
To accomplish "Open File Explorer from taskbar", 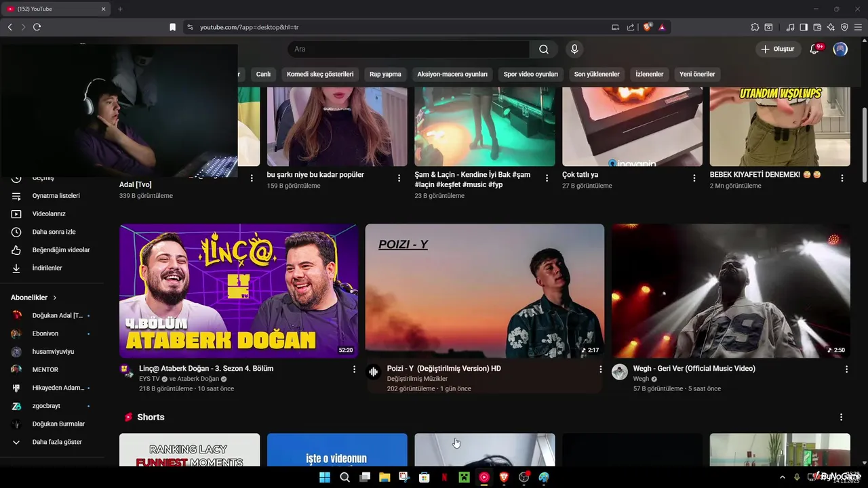I will (384, 477).
